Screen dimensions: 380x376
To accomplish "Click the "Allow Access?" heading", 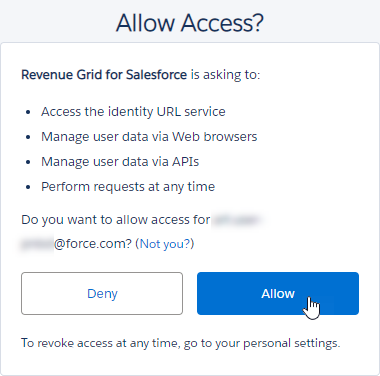I will coord(190,23).
